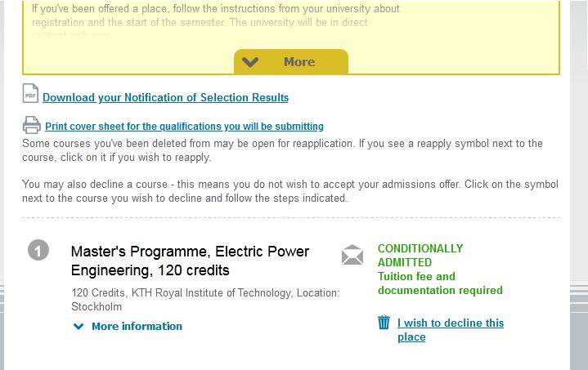Click the grey number 1 priority badge
This screenshot has width=588, height=370.
[38, 250]
